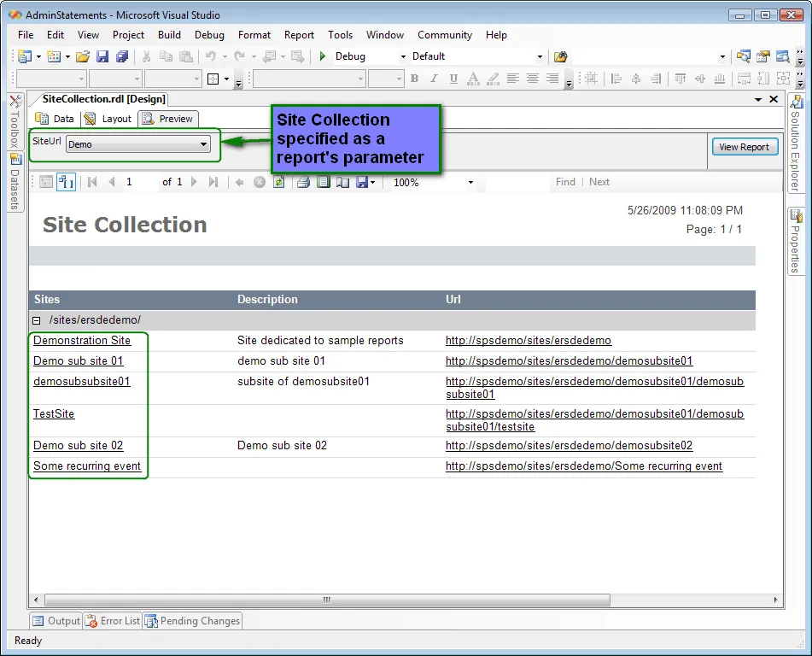Open the SiteUrl parameter dropdown
The image size is (812, 656).
point(203,144)
